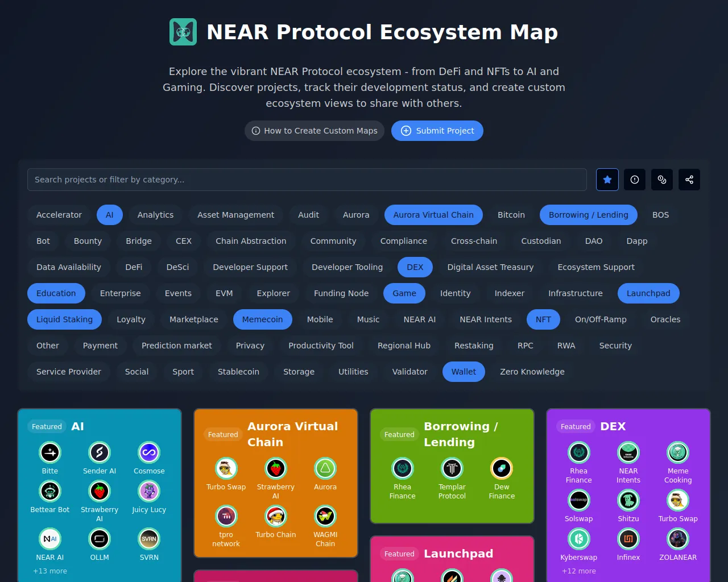The image size is (728, 582).
Task: Open the Templar Protocol project icon
Action: (x=452, y=468)
